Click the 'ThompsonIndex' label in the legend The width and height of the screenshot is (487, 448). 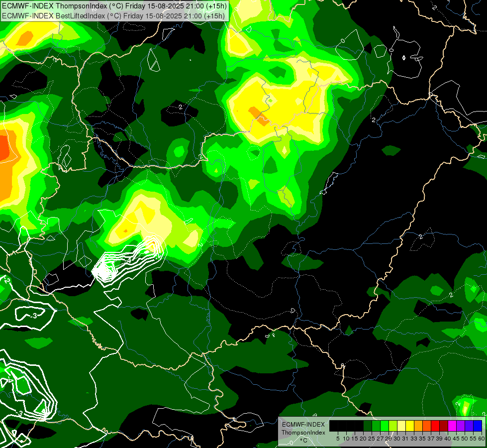click(303, 433)
